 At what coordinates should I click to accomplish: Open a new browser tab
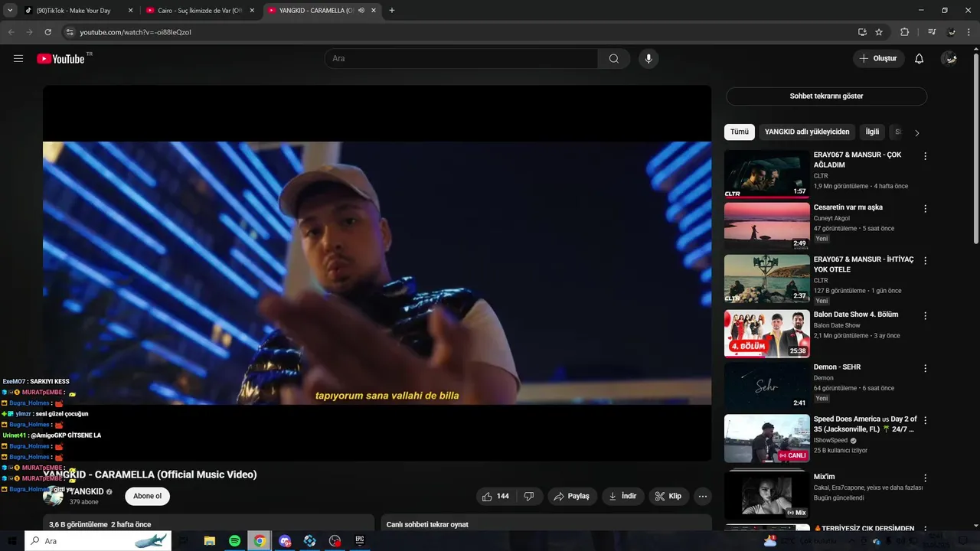click(x=392, y=11)
